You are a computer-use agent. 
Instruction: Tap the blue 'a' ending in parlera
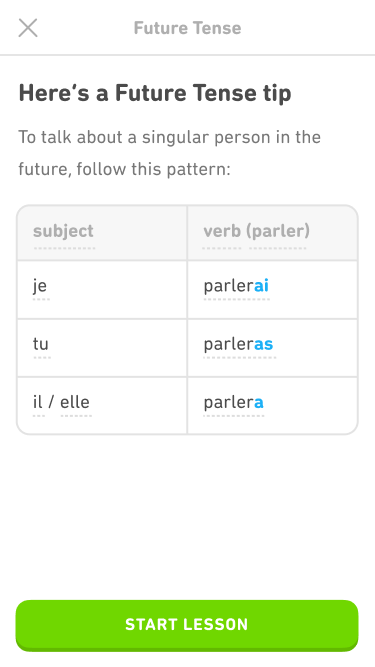[x=259, y=402]
